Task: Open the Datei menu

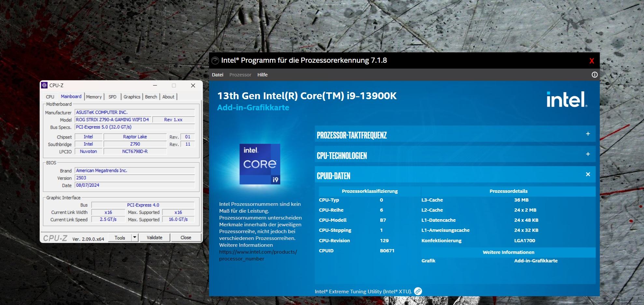Action: tap(217, 75)
